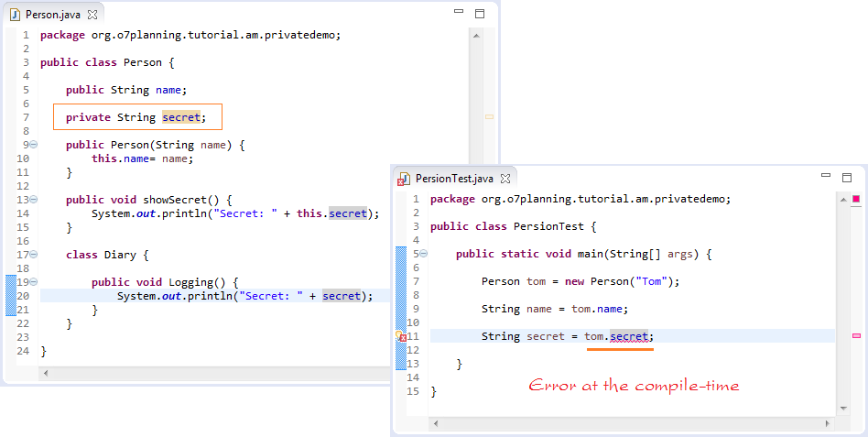Click Java file icon on Person.java tab

[16, 15]
